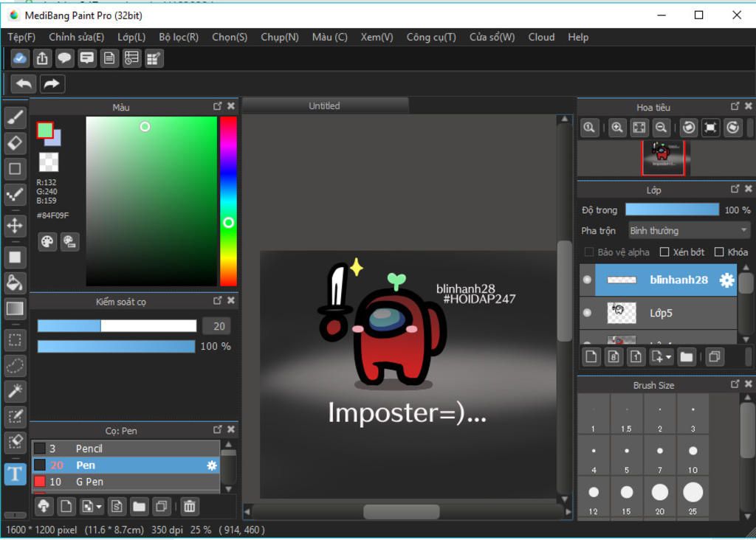Open add brush dropdown arrow
The height and width of the screenshot is (540, 756).
tap(99, 507)
